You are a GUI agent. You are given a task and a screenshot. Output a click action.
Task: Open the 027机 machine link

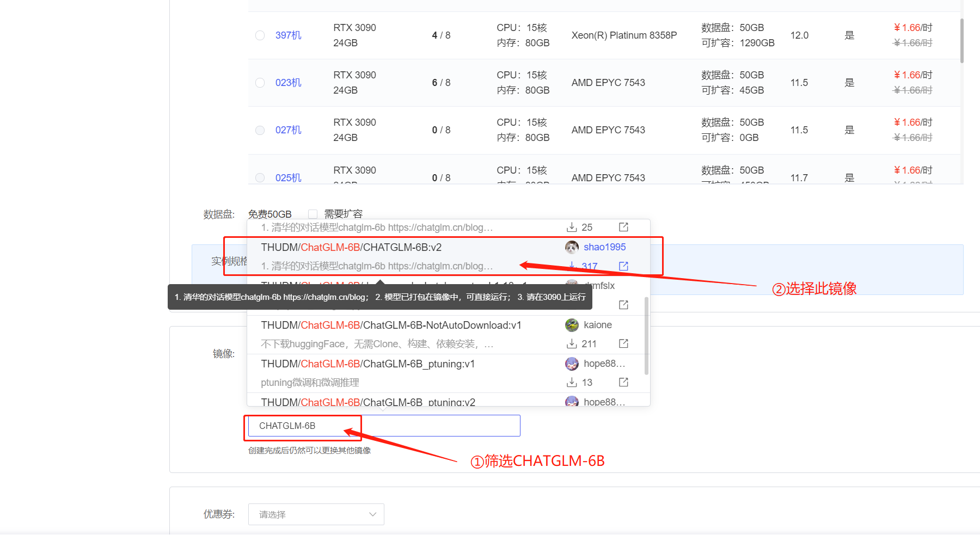(289, 130)
